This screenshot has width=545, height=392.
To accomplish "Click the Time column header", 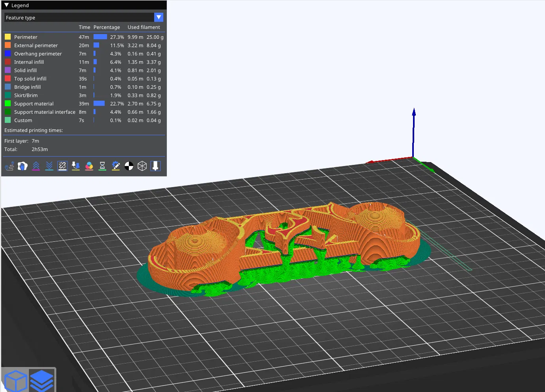I will click(84, 27).
